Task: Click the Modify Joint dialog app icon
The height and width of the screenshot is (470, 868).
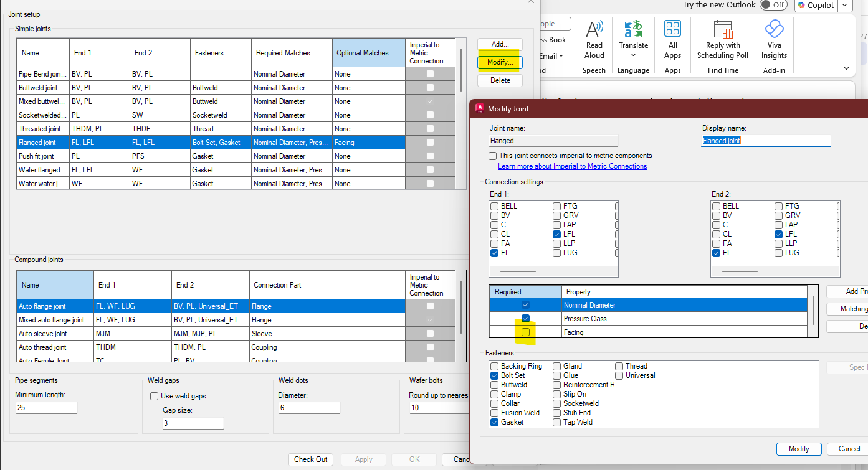Action: point(480,108)
